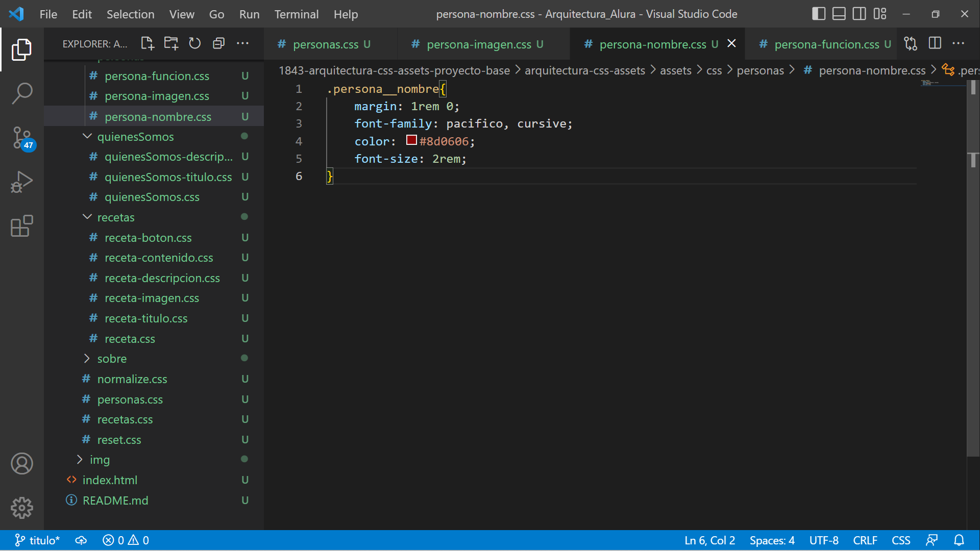Open the File menu
Screen dimensions: 980x551
48,14
